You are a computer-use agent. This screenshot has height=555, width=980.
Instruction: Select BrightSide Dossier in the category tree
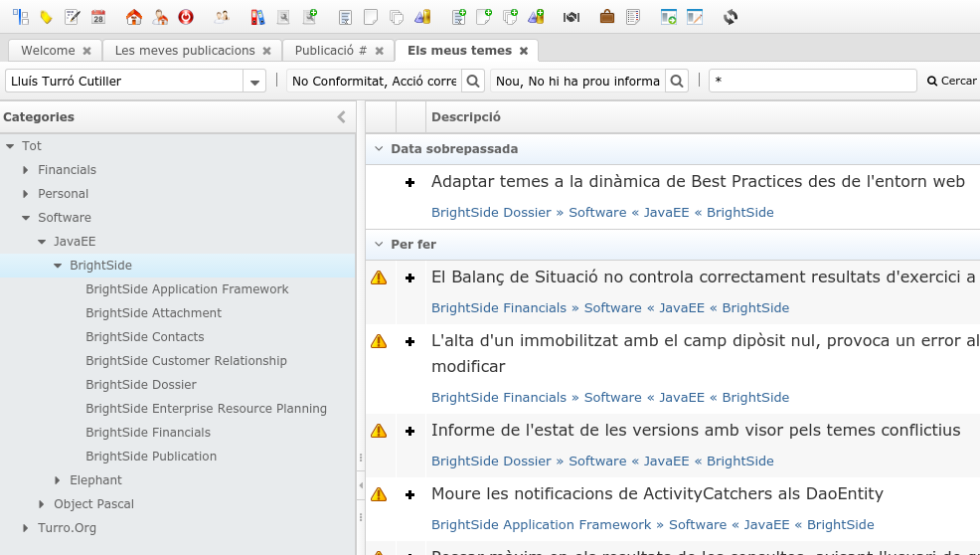point(141,385)
